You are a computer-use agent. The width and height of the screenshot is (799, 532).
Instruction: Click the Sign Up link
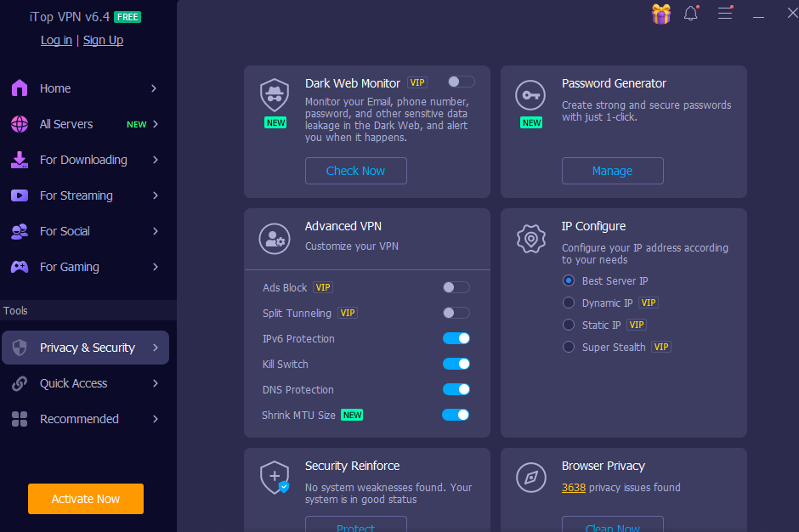coord(103,40)
